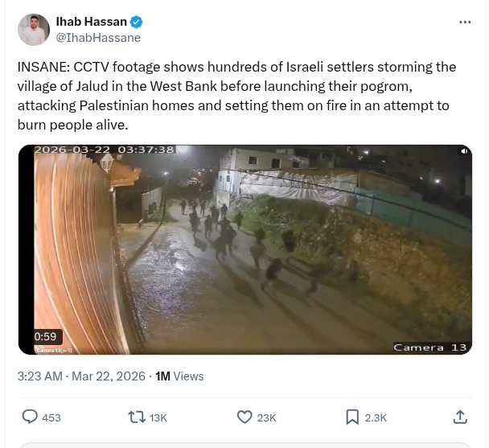Open the tweet's more options menu
This screenshot has height=448, width=489.
pyautogui.click(x=465, y=22)
